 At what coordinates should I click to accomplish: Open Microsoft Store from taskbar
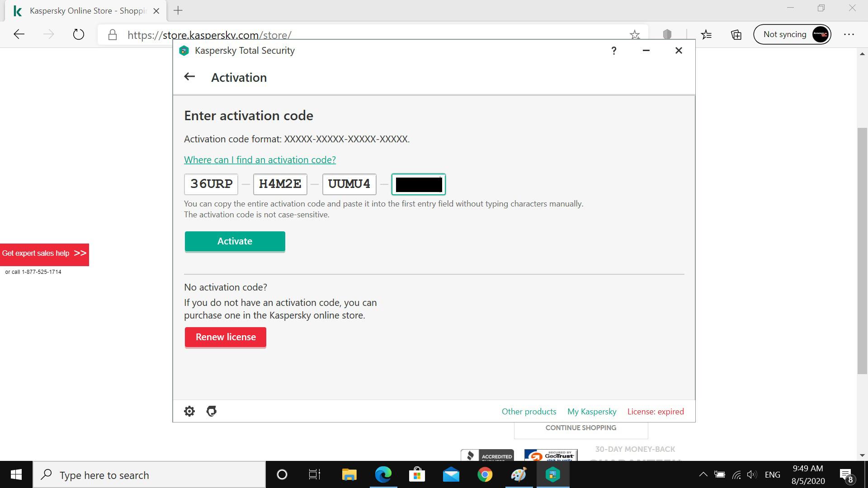click(x=417, y=474)
